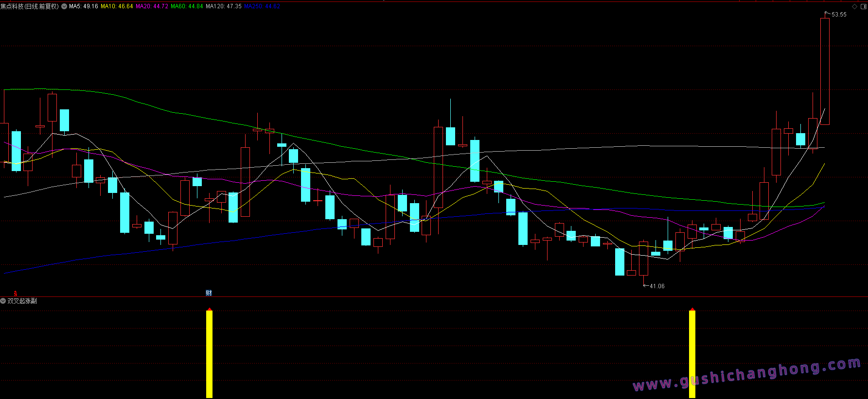Select the MA120: 47.35 label
868x399 pixels.
(x=223, y=6)
